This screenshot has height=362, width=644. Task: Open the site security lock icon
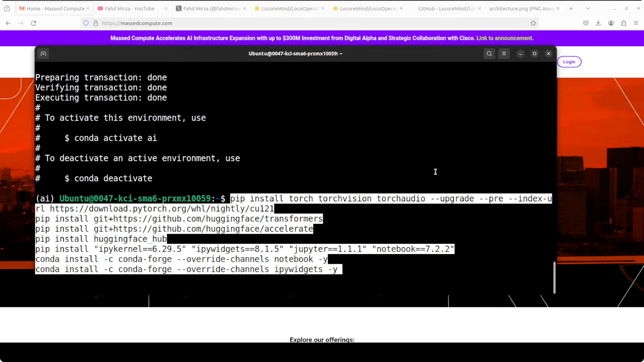[x=96, y=23]
